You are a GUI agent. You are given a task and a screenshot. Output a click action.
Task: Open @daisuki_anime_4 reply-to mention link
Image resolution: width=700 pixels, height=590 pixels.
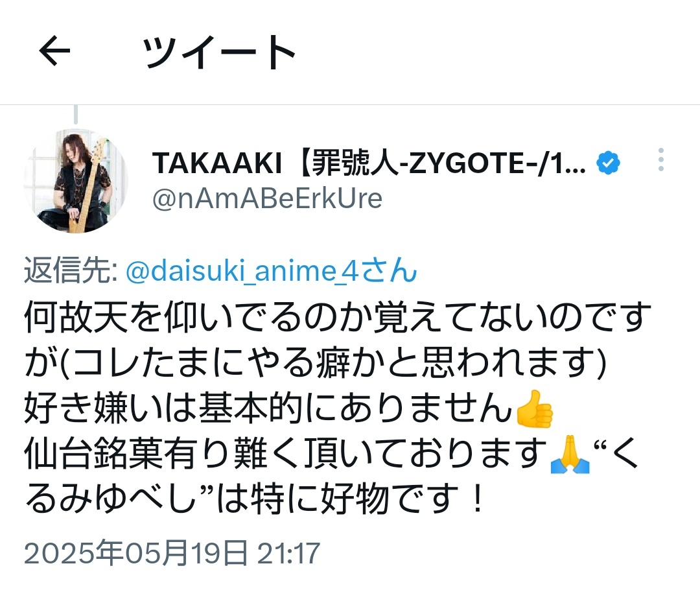pos(271,270)
